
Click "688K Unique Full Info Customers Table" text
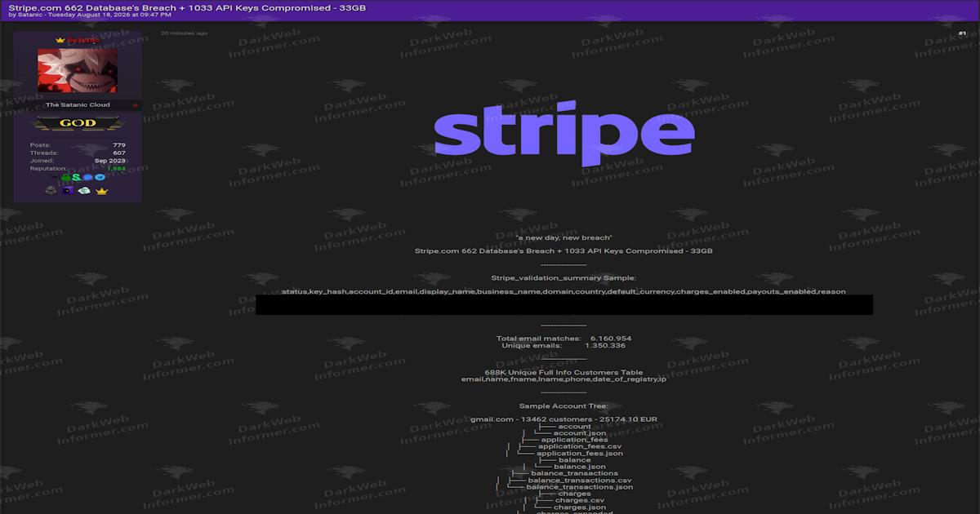[x=563, y=372]
